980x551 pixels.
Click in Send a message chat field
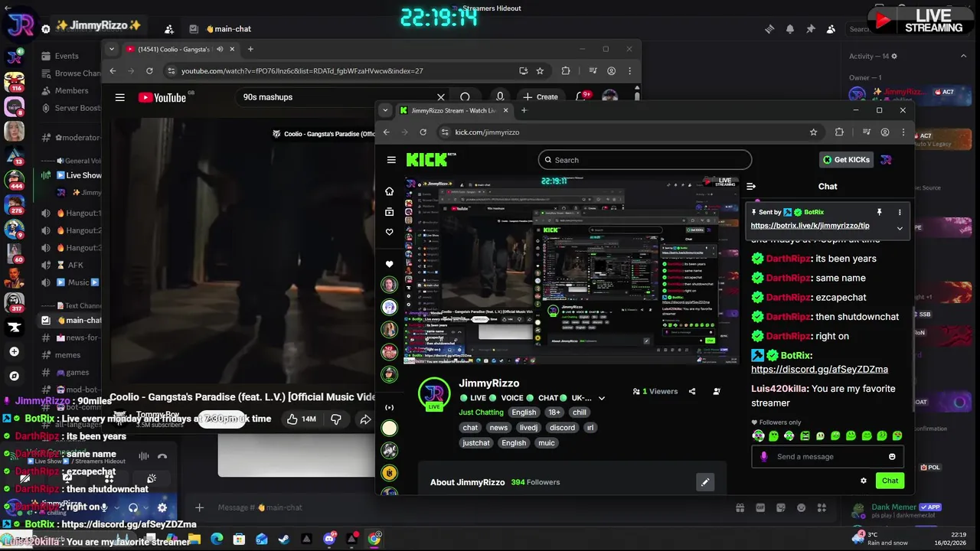(x=827, y=457)
